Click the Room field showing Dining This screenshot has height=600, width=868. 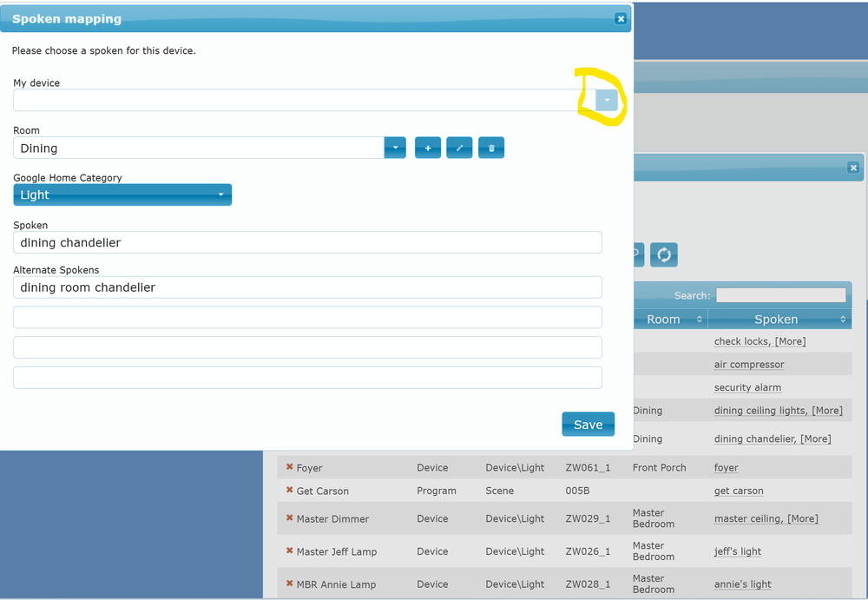[199, 148]
